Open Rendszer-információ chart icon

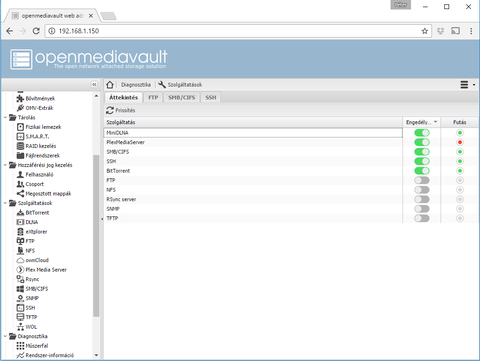click(20, 355)
